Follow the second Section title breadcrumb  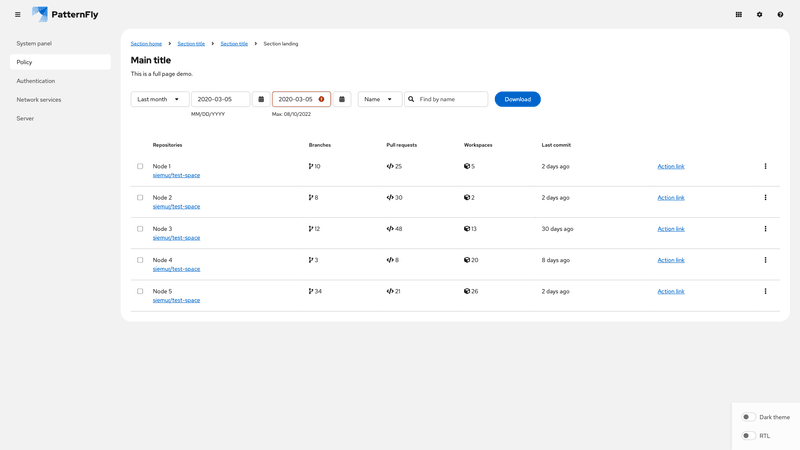pyautogui.click(x=234, y=44)
